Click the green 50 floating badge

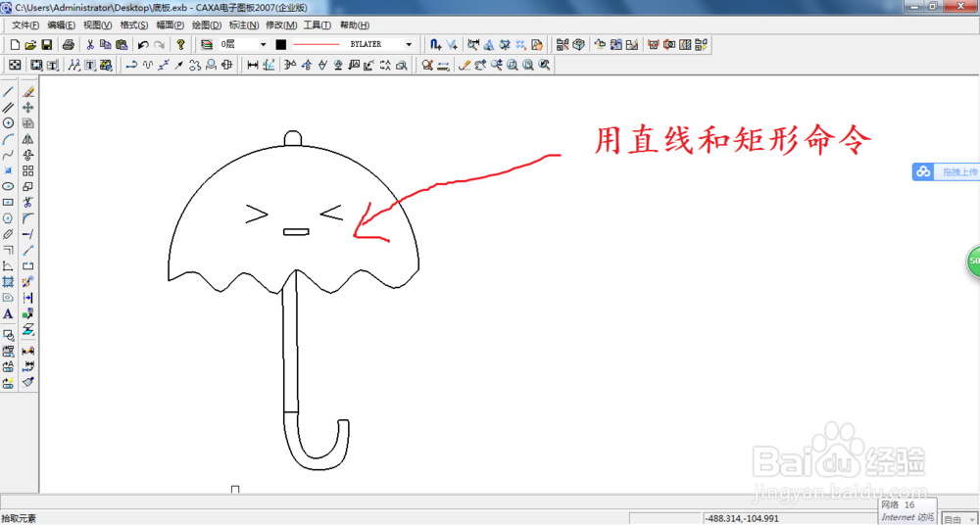[974, 262]
